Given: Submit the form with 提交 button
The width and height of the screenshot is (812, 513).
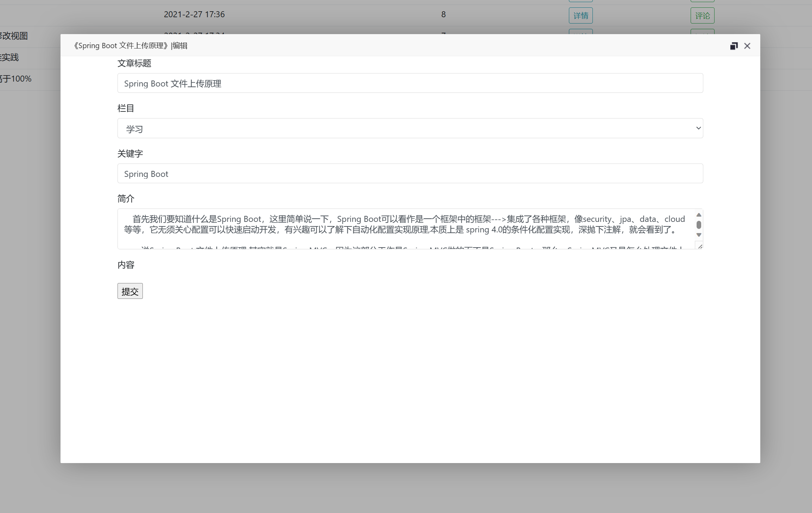Looking at the screenshot, I should [130, 291].
